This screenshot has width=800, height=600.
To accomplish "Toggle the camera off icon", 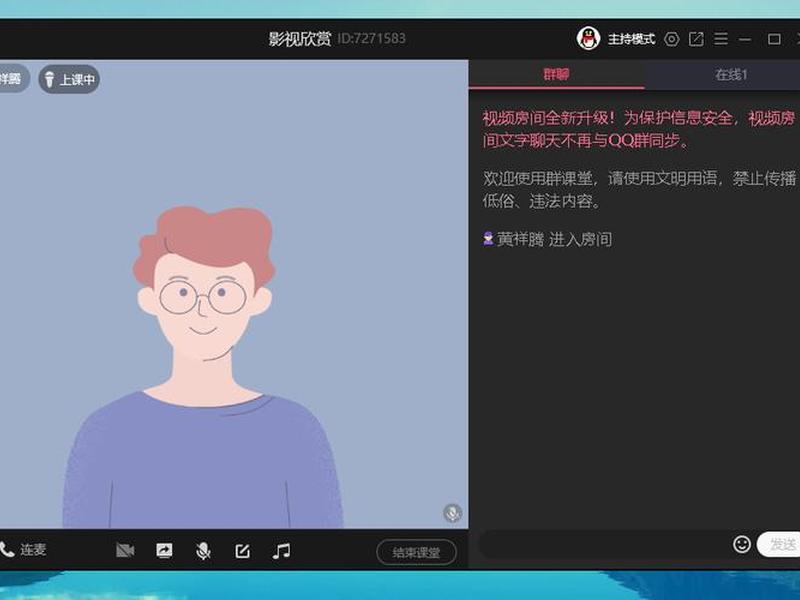I will tap(125, 551).
